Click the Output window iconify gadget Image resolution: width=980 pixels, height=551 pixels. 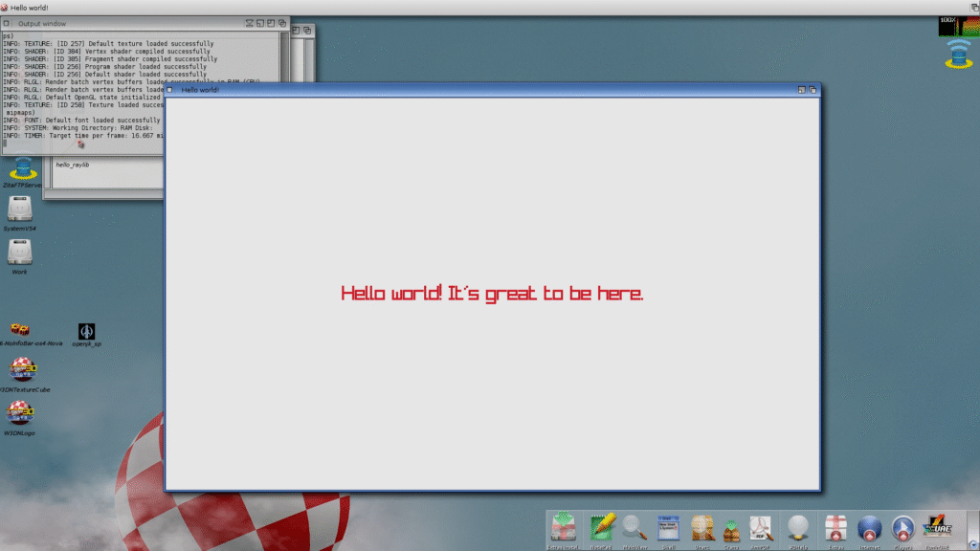click(x=250, y=23)
